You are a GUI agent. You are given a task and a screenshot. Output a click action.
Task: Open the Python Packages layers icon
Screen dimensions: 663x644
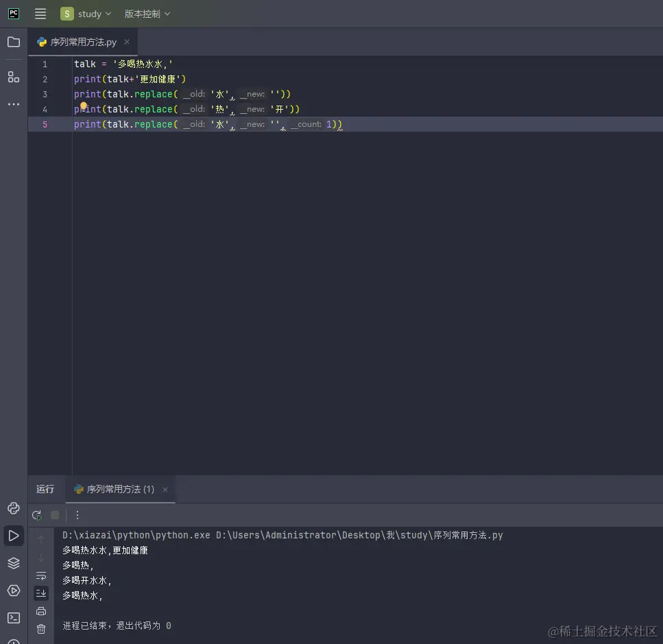tap(14, 563)
